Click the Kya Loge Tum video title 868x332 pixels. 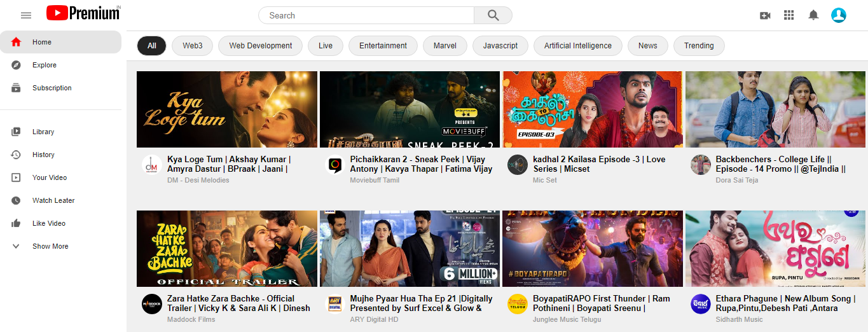tap(229, 164)
